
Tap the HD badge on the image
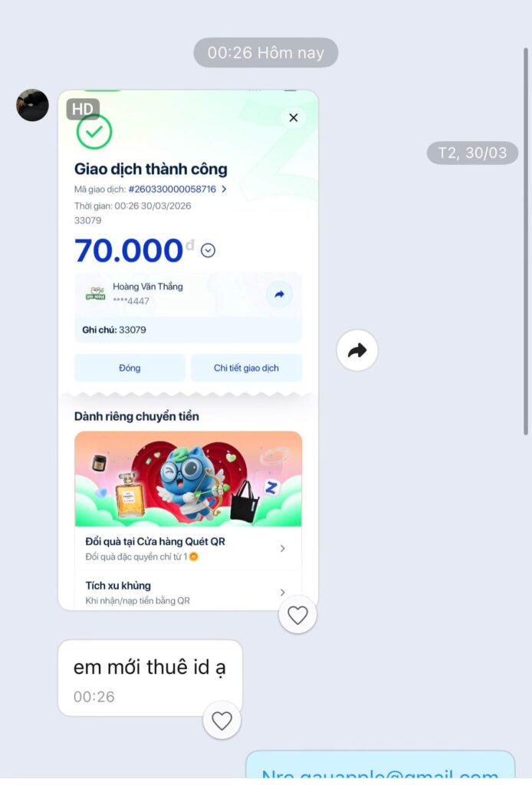point(83,109)
